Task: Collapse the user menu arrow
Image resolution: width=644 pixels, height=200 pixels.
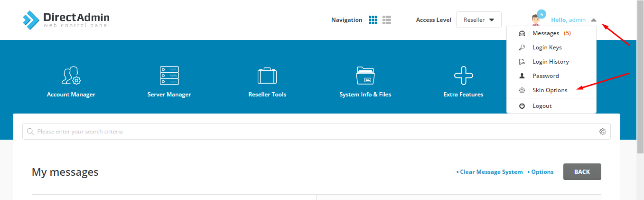Action: coord(594,20)
